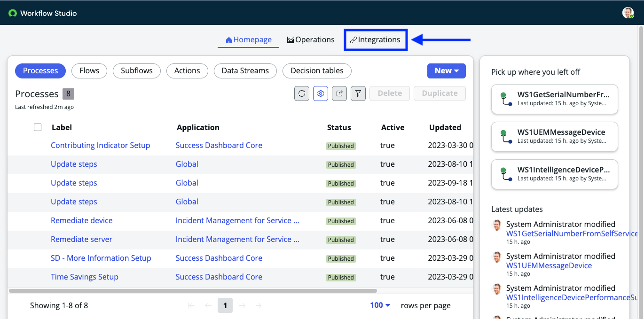Open the filter options for Processes

pos(358,93)
